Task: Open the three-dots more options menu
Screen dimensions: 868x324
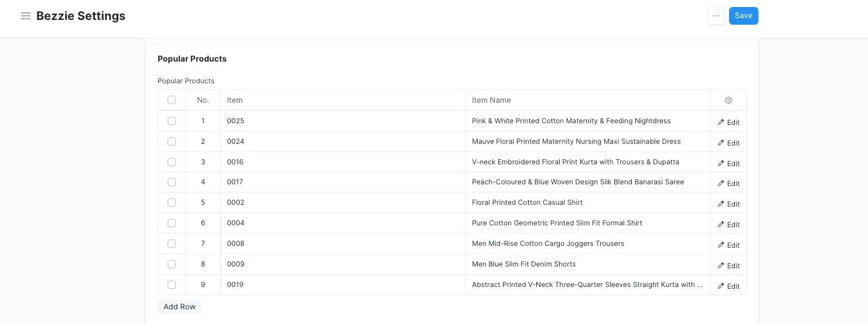Action: coord(716,16)
